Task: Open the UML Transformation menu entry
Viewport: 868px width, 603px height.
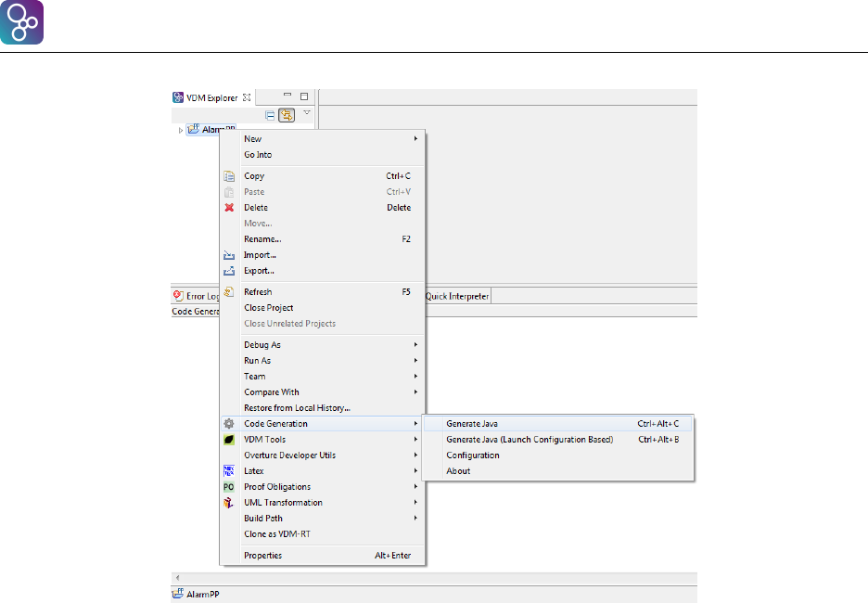Action: click(323, 503)
